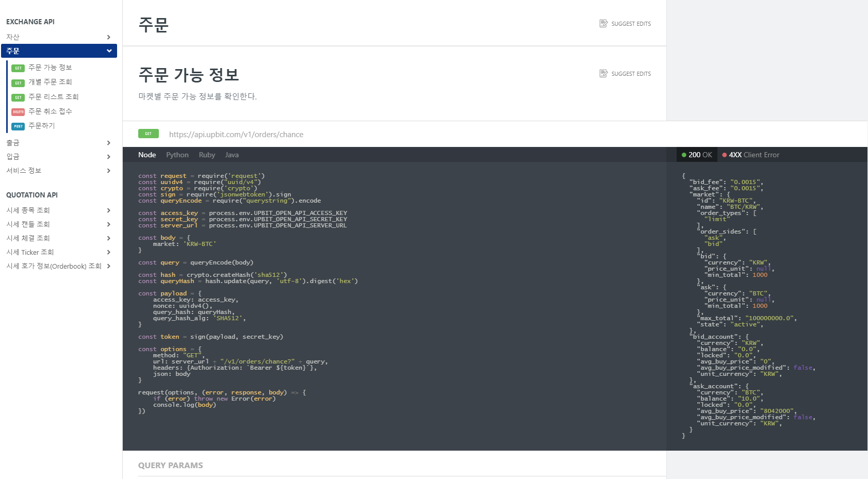Viewport: 868px width, 479px height.
Task: Click SUGGEST EDITS text next to 주문 가능 정보 heading
Action: (x=631, y=74)
